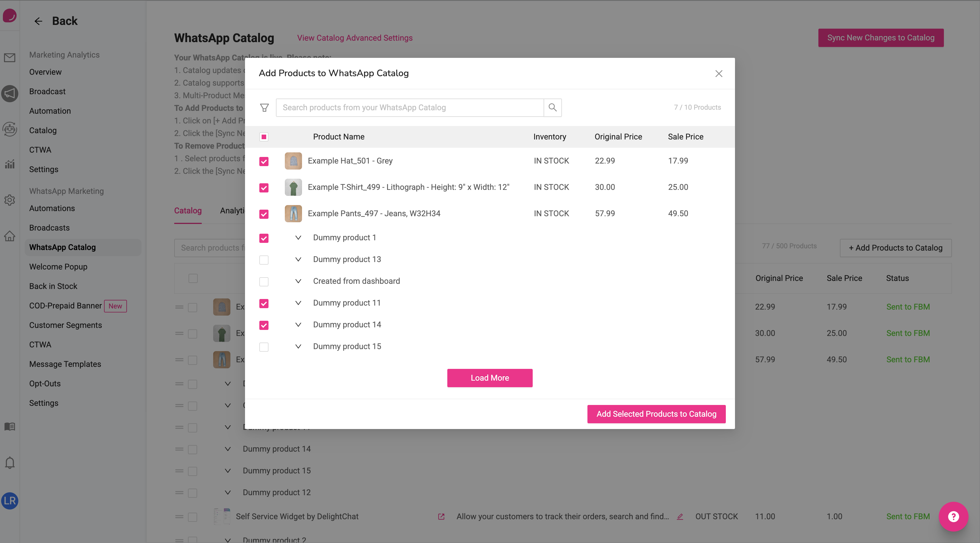The width and height of the screenshot is (980, 543).
Task: Click the search magnifier button in modal
Action: click(553, 108)
